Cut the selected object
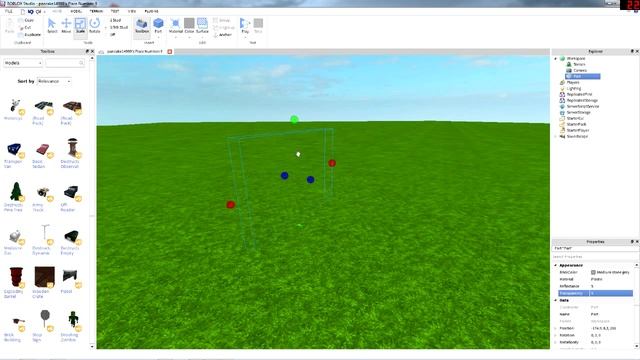 click(x=25, y=27)
